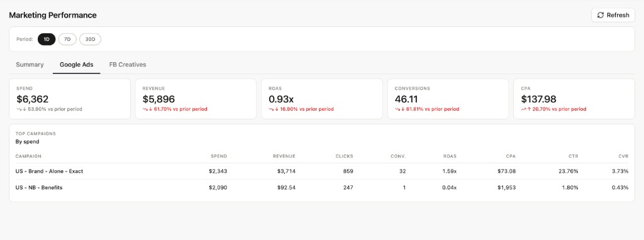Click 61.70% vs prior period text

pos(180,109)
